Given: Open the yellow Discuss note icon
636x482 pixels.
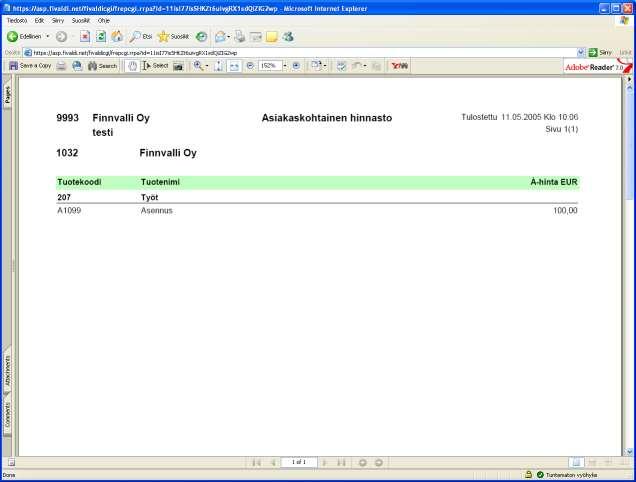Looking at the screenshot, I should click(x=271, y=37).
